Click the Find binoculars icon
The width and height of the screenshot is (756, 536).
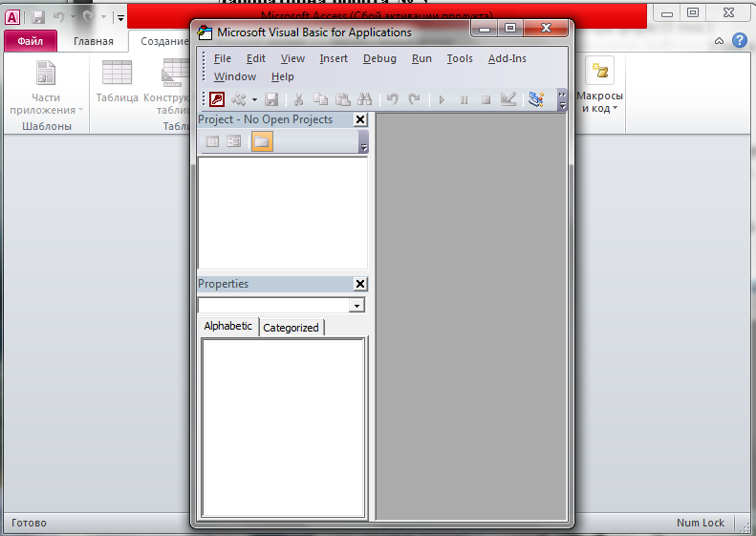pos(364,99)
